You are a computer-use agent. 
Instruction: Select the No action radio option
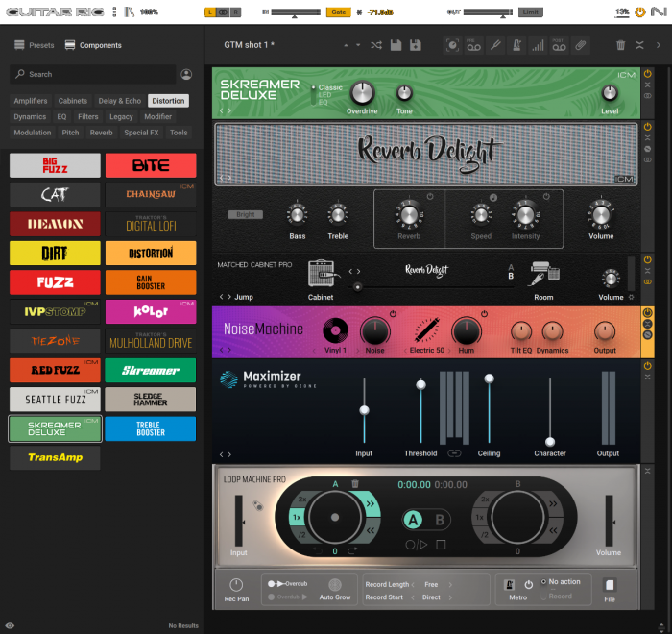pyautogui.click(x=543, y=582)
